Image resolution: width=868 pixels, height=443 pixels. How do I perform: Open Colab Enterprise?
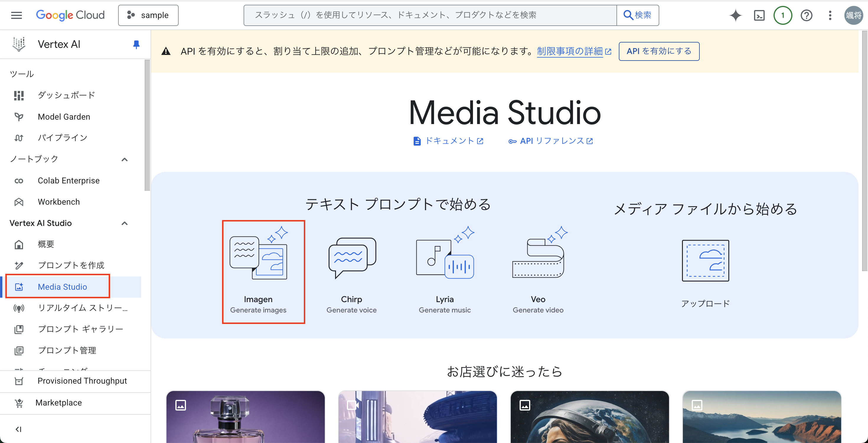(x=69, y=180)
